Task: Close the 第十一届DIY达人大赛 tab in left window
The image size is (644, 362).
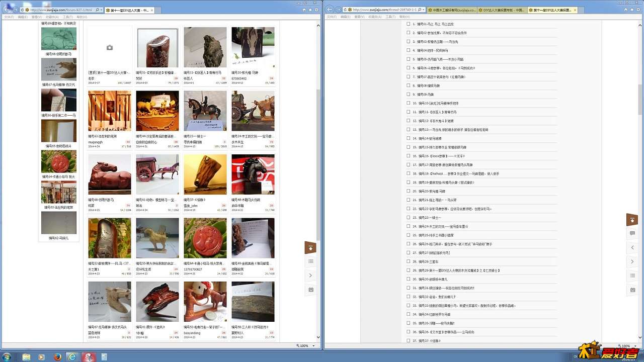Action: [x=151, y=10]
